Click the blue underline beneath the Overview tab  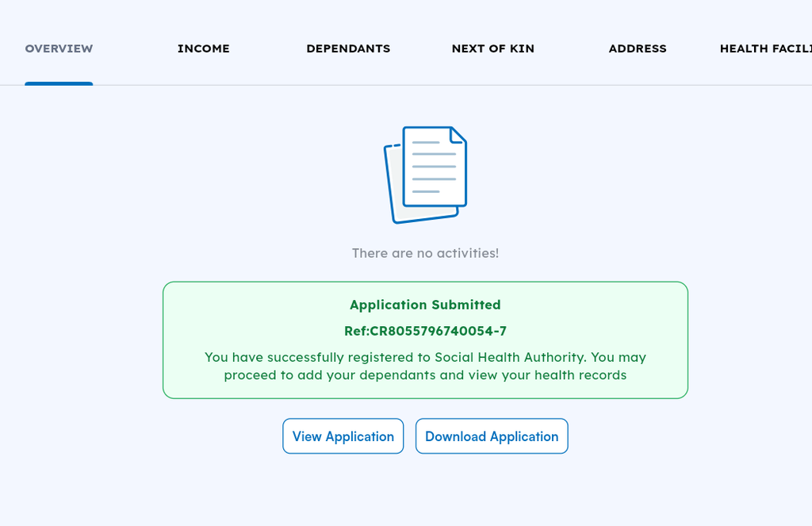(59, 83)
